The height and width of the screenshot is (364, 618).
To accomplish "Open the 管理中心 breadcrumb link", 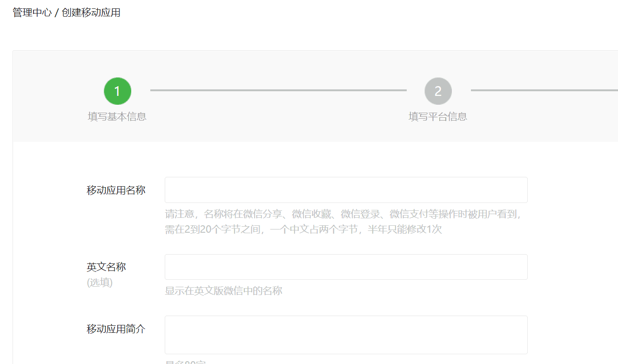I will click(32, 13).
